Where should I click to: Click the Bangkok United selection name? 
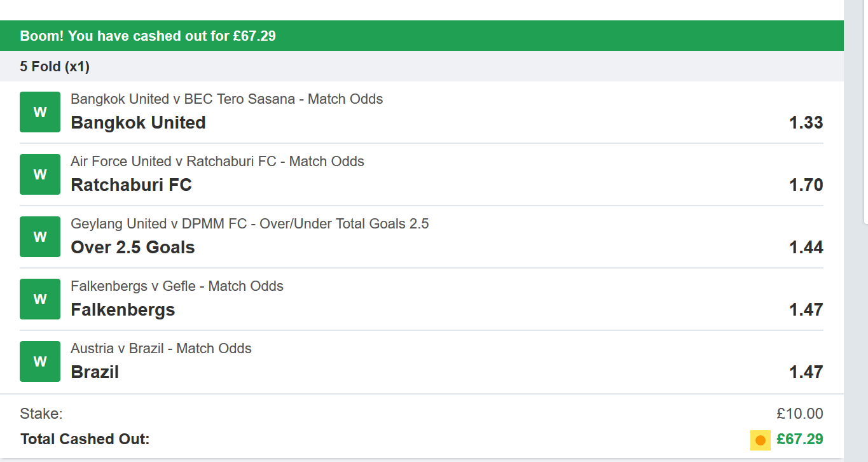coord(138,122)
